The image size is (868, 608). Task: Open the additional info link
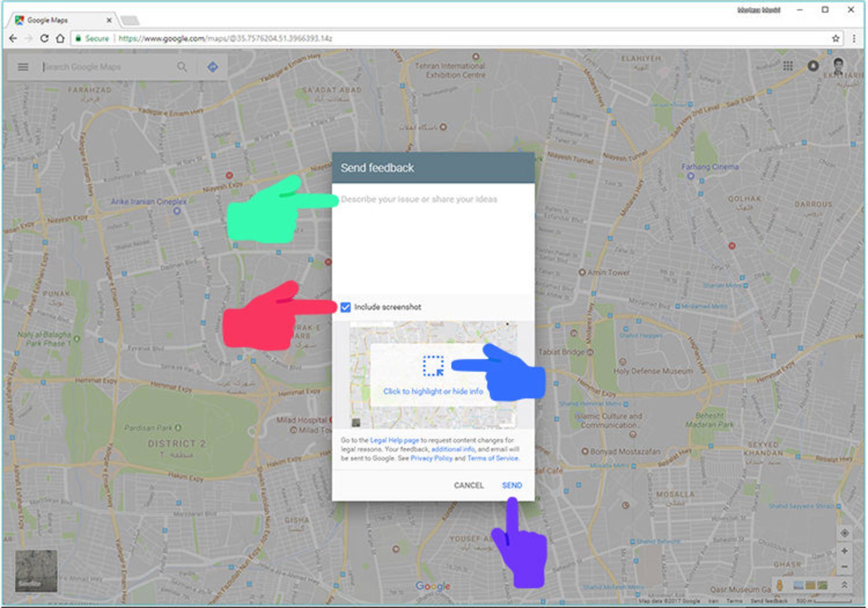click(453, 449)
